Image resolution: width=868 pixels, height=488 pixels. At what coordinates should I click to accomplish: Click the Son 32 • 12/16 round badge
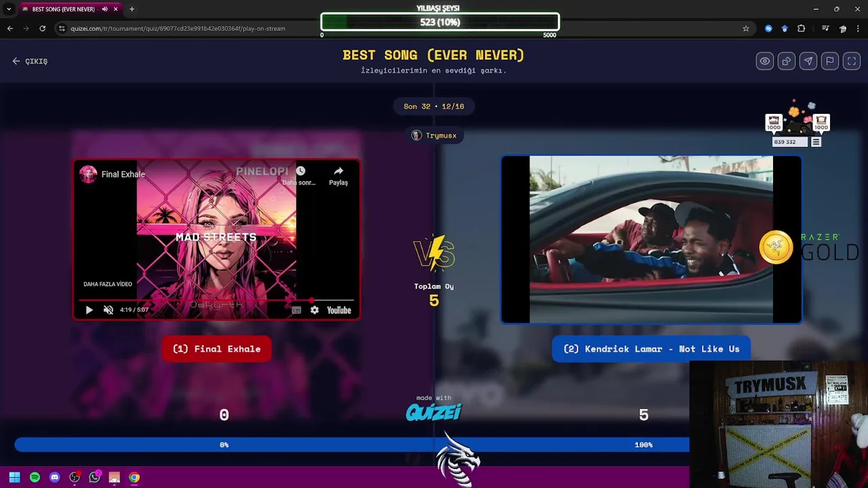tap(434, 106)
